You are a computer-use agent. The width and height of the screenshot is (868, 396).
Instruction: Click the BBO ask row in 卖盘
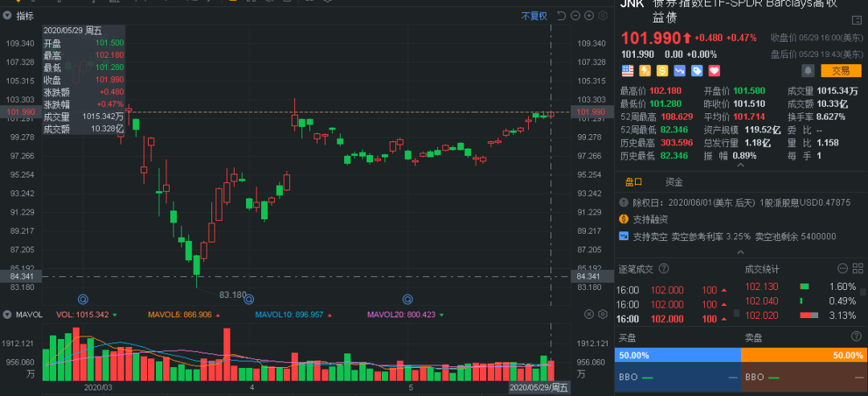point(805,378)
